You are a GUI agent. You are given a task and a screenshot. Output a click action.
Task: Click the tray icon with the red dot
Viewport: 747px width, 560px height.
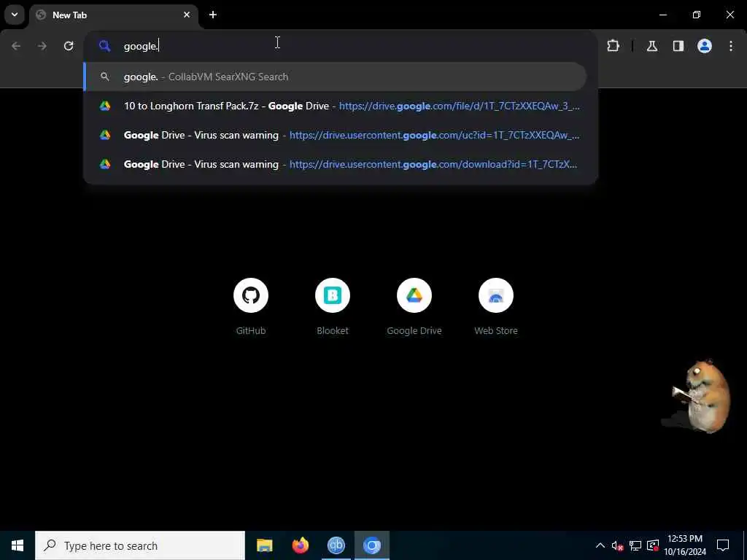point(653,545)
